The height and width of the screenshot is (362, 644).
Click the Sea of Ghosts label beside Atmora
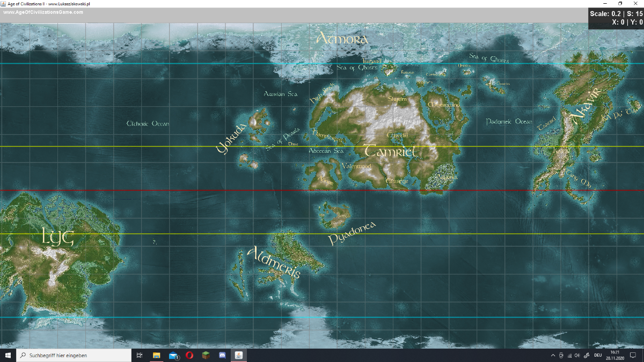click(357, 68)
